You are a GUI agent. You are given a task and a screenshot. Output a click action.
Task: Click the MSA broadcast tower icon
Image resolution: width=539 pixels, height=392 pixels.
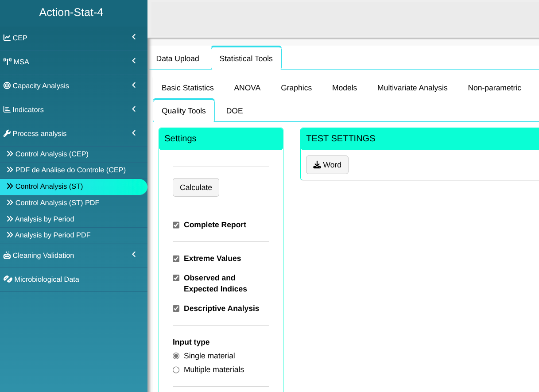click(8, 62)
